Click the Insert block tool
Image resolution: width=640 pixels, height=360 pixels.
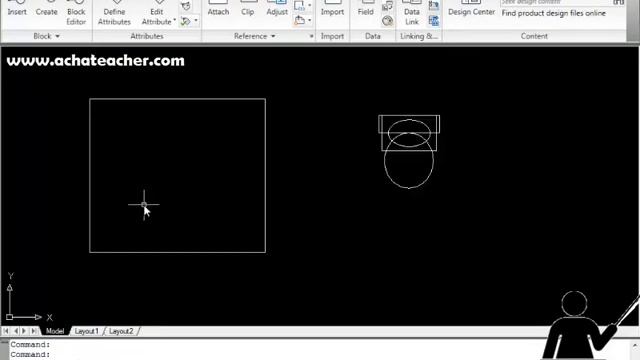[17, 9]
